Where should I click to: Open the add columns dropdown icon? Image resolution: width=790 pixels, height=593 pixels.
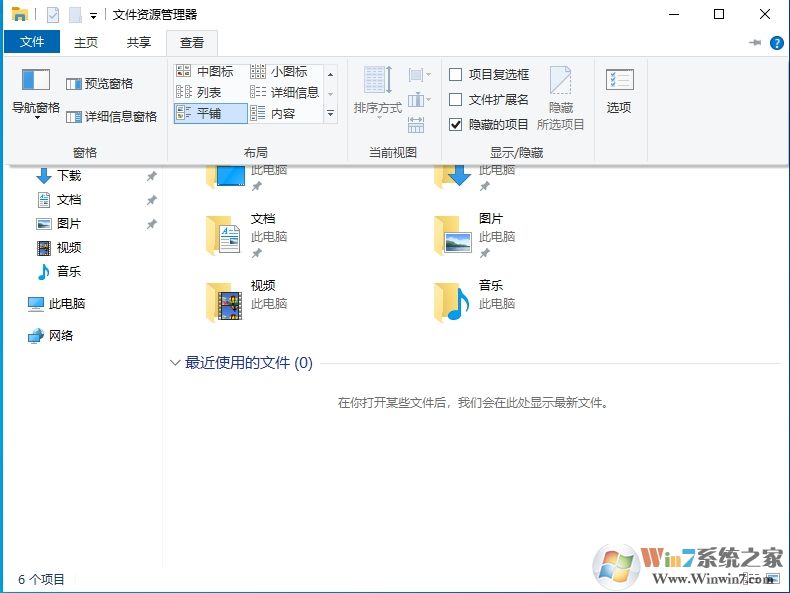coord(420,100)
